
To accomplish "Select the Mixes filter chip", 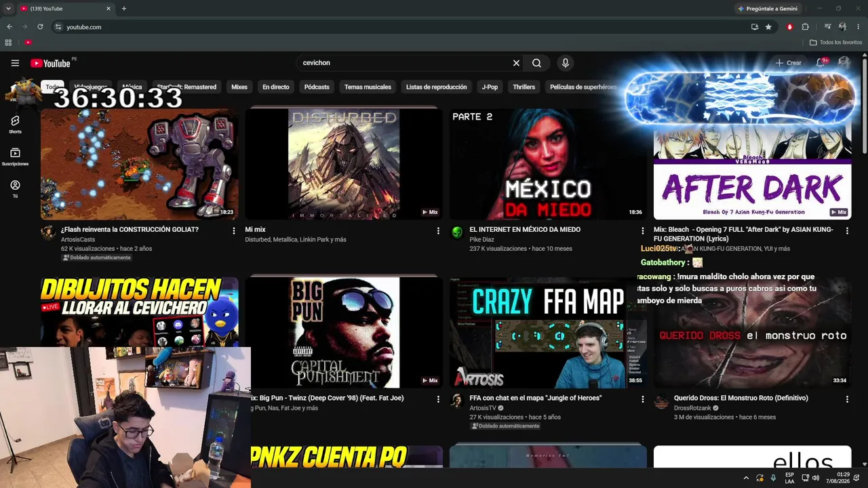I will [239, 87].
